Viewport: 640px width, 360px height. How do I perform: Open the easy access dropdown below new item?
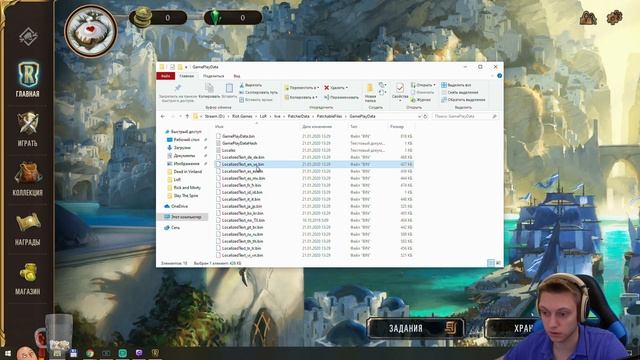coord(382,93)
